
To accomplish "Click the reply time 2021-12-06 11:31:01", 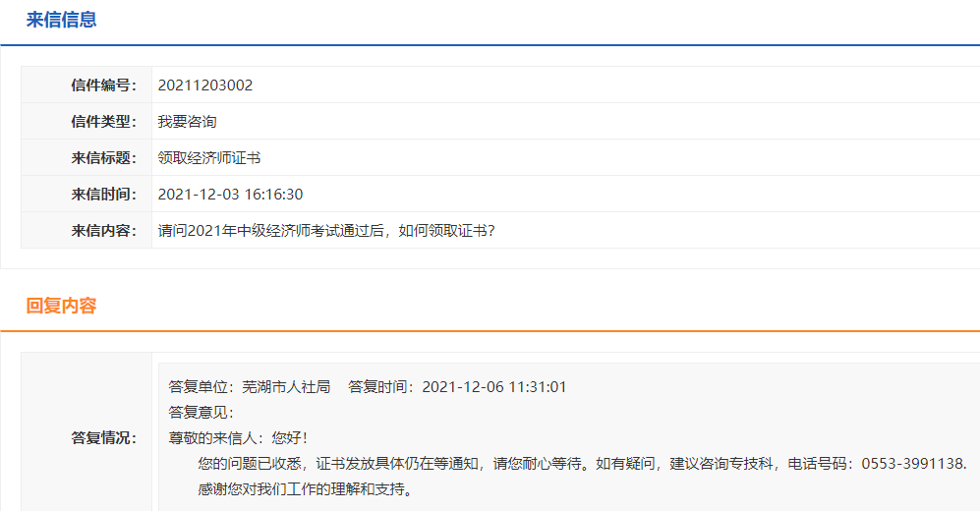I will (x=494, y=387).
